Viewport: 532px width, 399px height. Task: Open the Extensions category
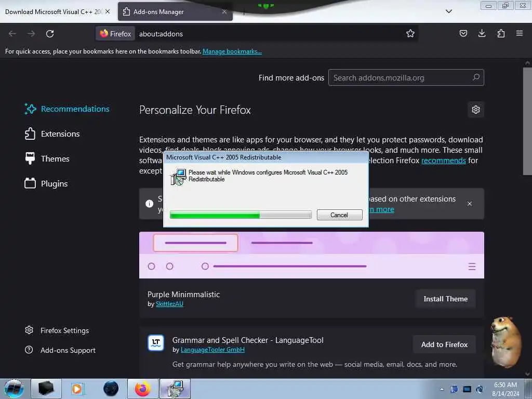click(52, 134)
